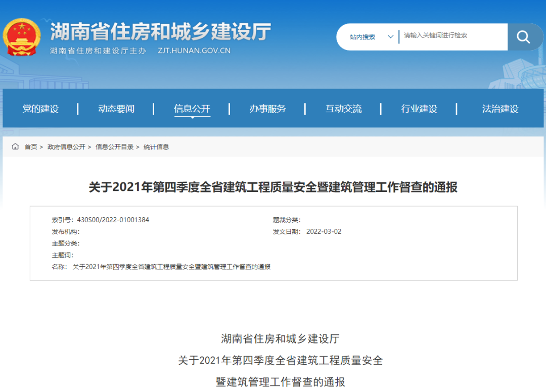546x392 pixels.
Task: Select the 信息公开 navigation tab
Action: point(192,109)
